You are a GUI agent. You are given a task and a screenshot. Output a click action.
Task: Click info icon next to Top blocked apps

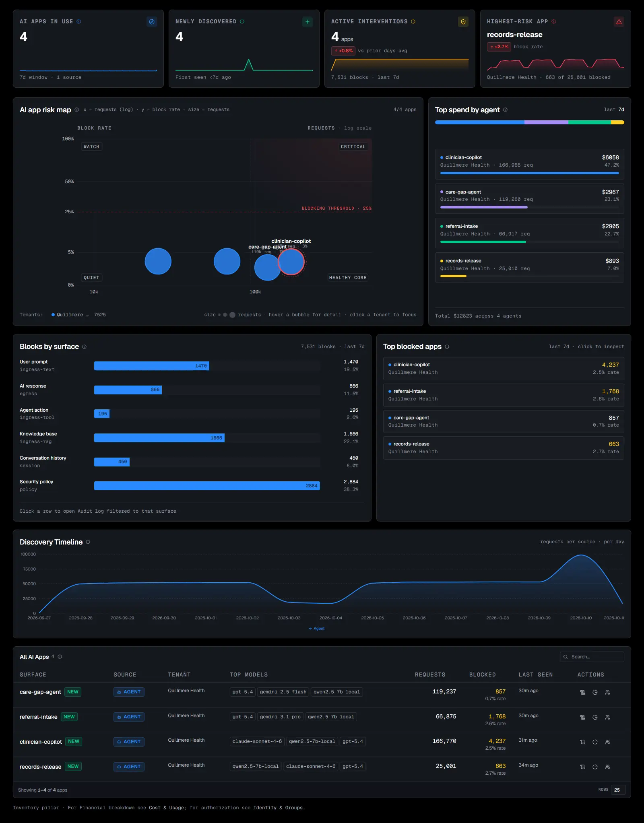pos(447,347)
